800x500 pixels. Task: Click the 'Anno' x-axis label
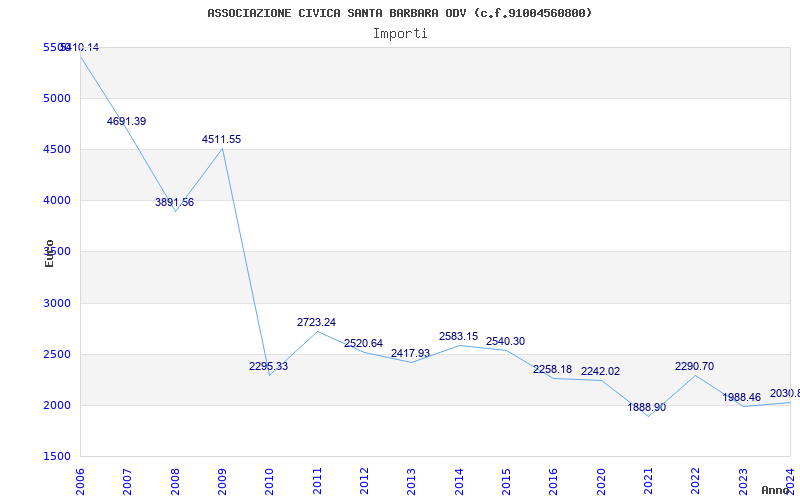pos(776,490)
